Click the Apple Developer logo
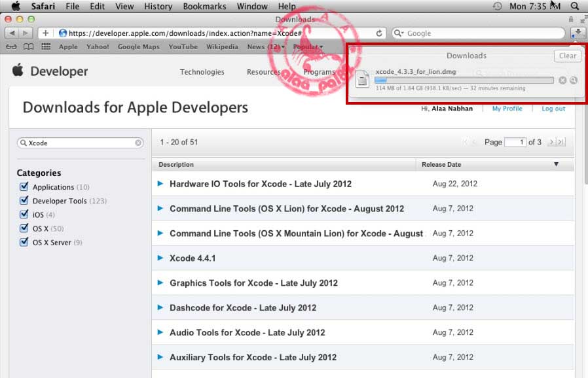Screen dimensions: 588x378 pos(50,71)
